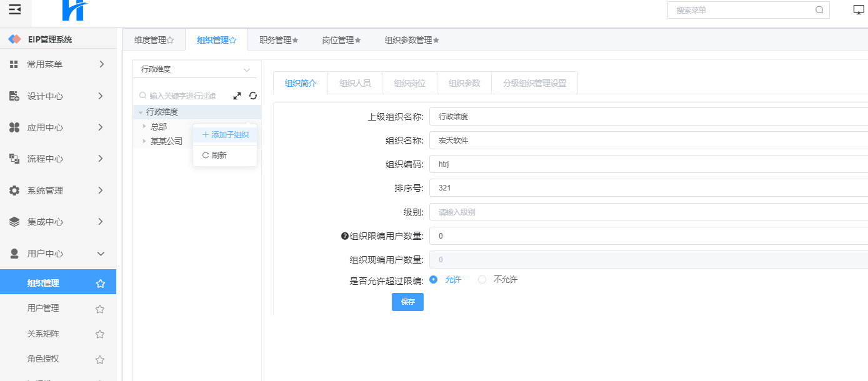868x381 pixels.
Task: Select the 允许 radio option
Action: (434, 279)
